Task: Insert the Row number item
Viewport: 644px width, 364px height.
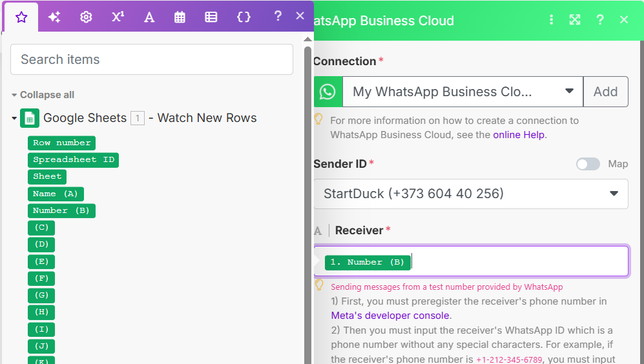Action: 61,143
